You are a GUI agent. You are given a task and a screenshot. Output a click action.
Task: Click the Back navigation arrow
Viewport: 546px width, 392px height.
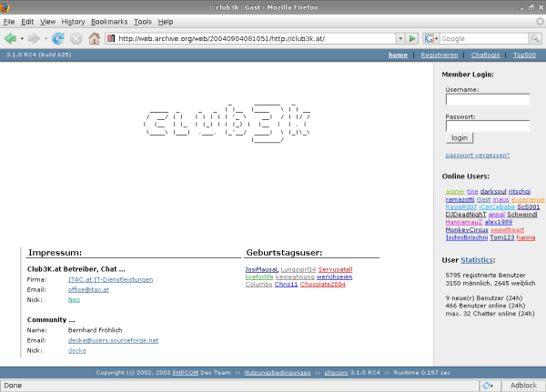point(11,38)
